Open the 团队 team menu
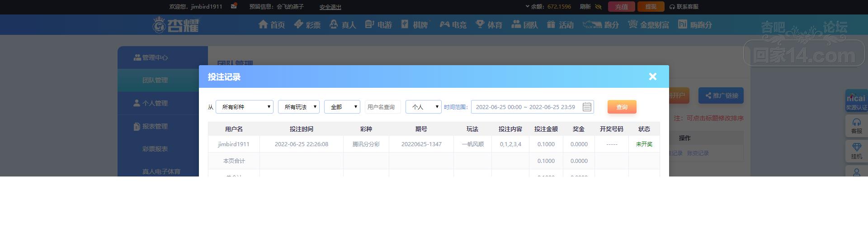This screenshot has height=248, width=868. (524, 24)
